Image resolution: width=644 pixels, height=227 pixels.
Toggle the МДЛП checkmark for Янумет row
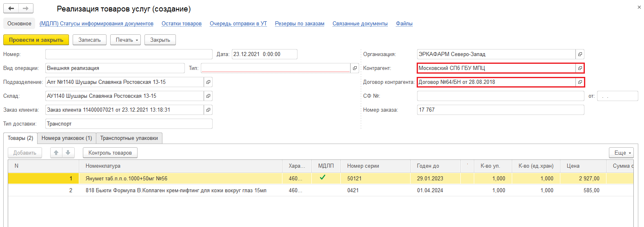pyautogui.click(x=322, y=178)
